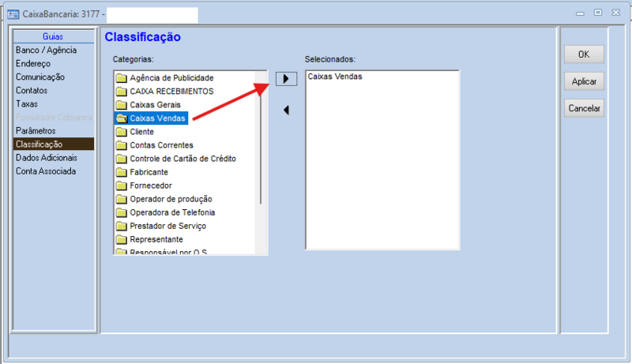The width and height of the screenshot is (632, 364).
Task: Select Operadora de Telefonia category
Action: pos(172,212)
